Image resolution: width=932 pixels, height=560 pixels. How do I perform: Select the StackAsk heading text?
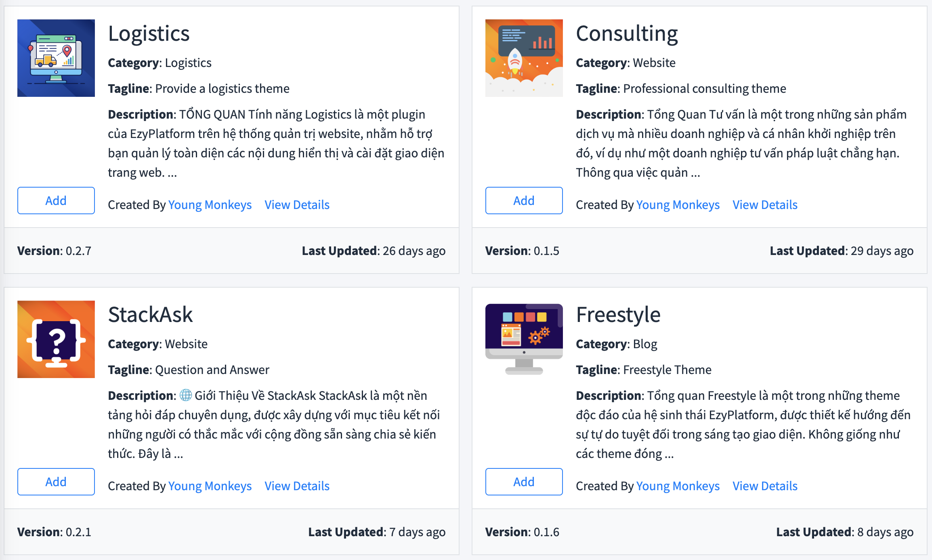(x=150, y=315)
